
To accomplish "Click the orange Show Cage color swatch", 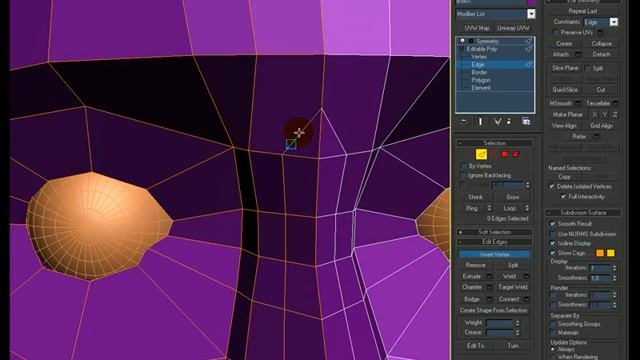I will (600, 253).
